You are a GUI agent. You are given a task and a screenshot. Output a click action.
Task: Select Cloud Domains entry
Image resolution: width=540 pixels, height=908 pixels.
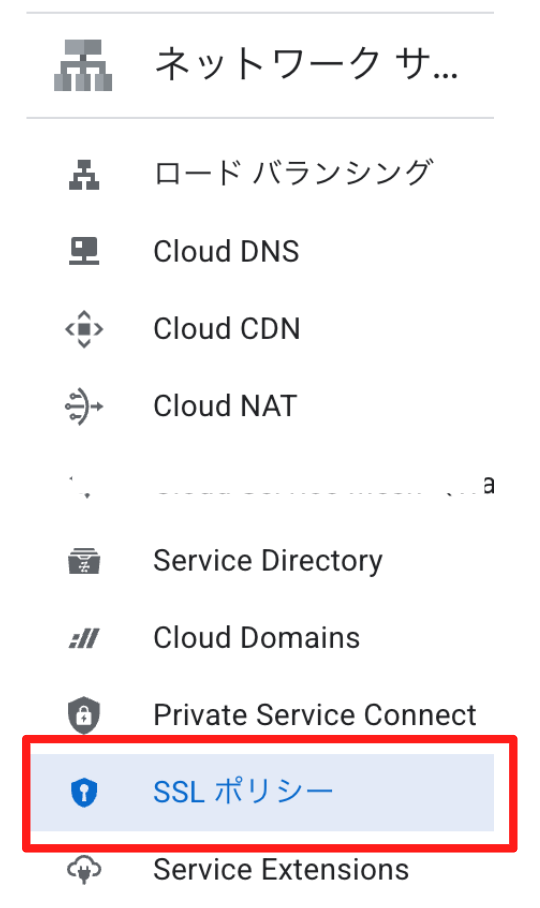pyautogui.click(x=260, y=638)
